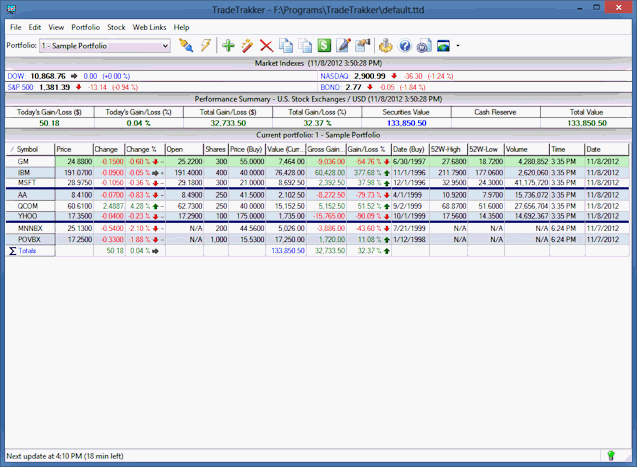Click the green status indicator in status bar
The height and width of the screenshot is (467, 637).
(x=611, y=456)
